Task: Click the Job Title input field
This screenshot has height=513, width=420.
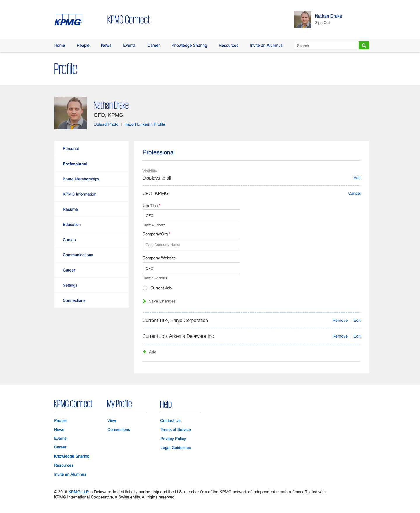Action: click(x=191, y=215)
